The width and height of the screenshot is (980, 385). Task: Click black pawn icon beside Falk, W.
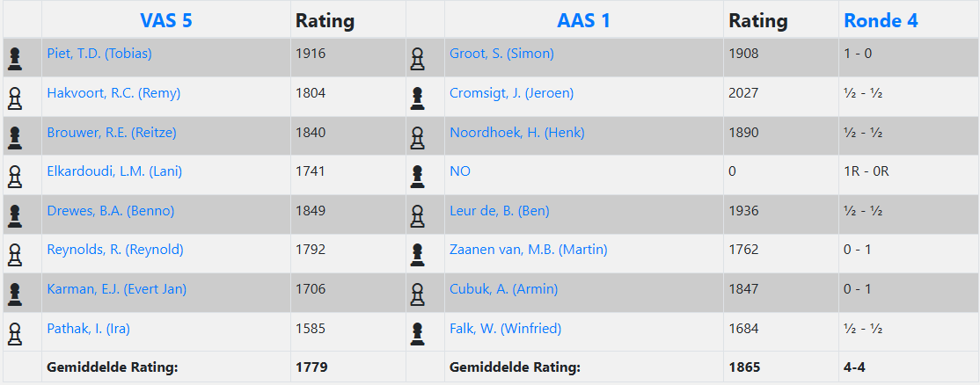(417, 333)
